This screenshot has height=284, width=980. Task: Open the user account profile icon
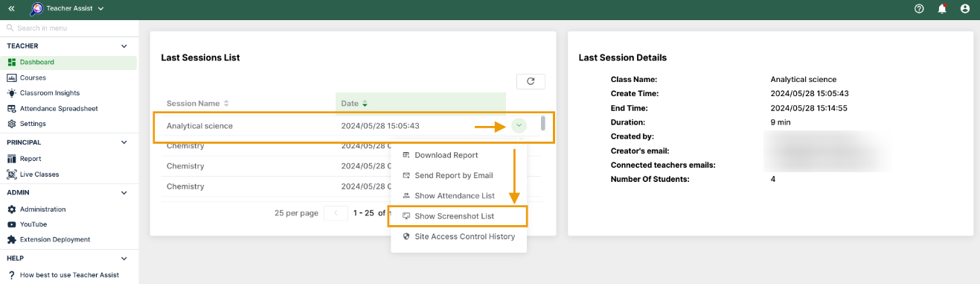[x=965, y=9]
